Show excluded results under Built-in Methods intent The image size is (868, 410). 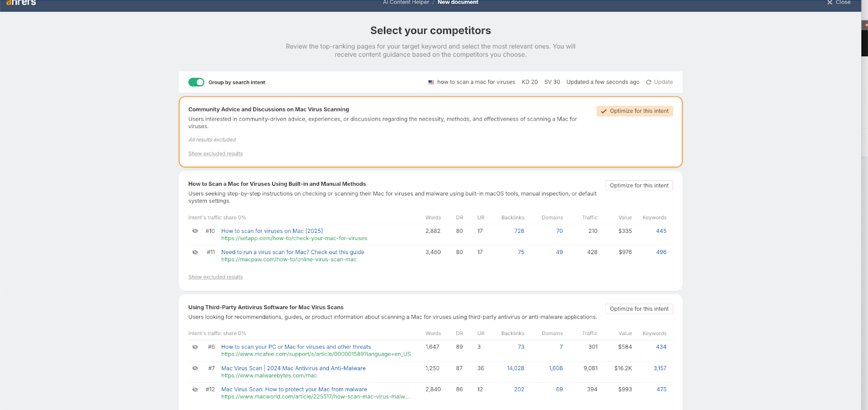tap(215, 277)
